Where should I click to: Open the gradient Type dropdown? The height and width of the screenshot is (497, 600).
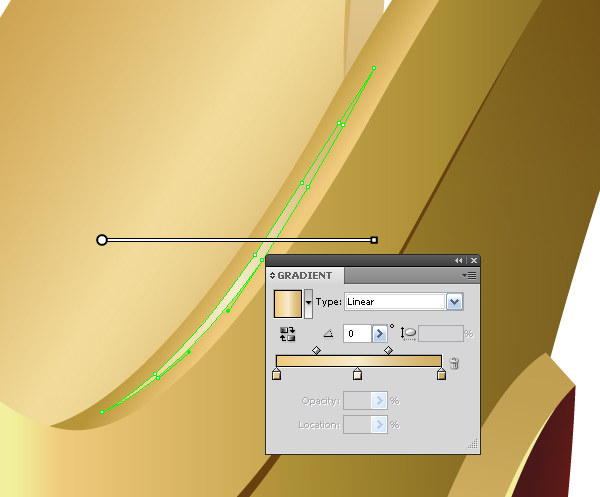point(454,302)
